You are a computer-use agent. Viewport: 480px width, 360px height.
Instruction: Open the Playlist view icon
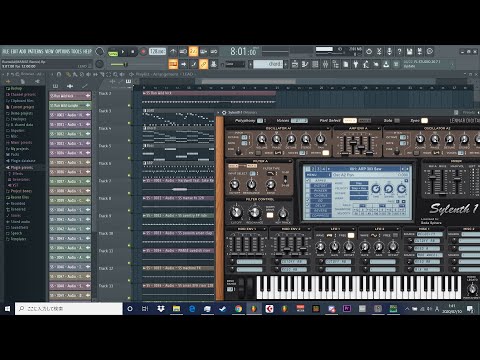point(295,64)
